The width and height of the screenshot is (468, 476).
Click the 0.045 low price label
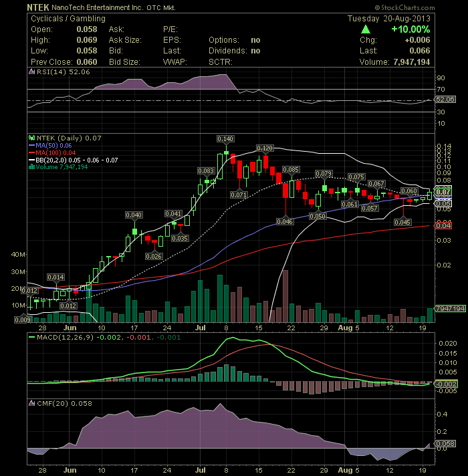pos(402,222)
